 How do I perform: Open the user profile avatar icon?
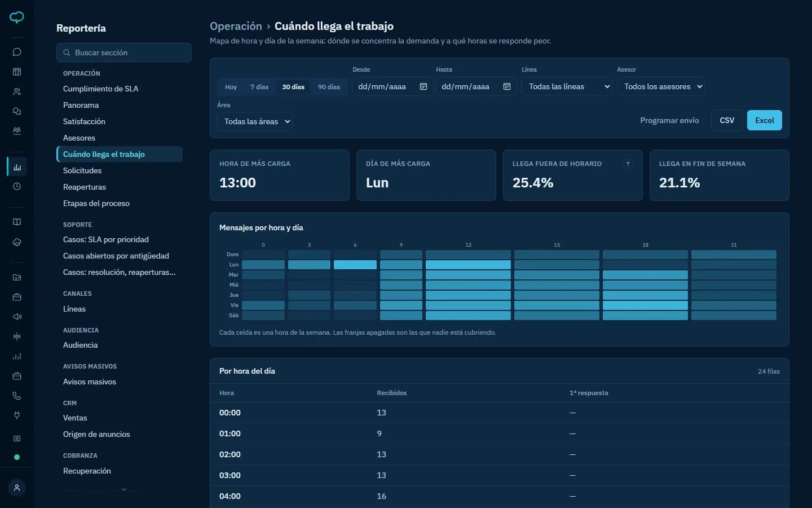pos(17,488)
